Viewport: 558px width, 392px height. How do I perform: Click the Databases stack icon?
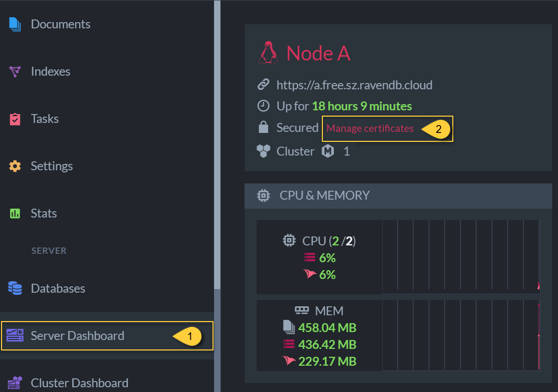15,288
